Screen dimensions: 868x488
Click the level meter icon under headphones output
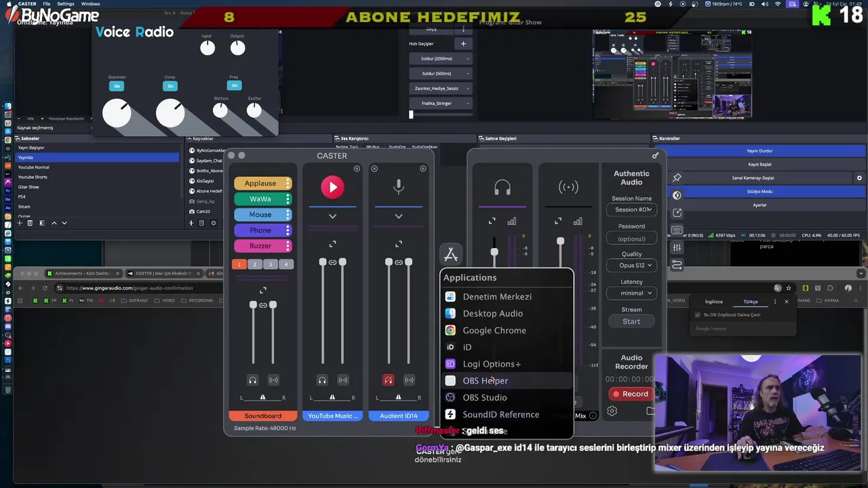coord(512,221)
